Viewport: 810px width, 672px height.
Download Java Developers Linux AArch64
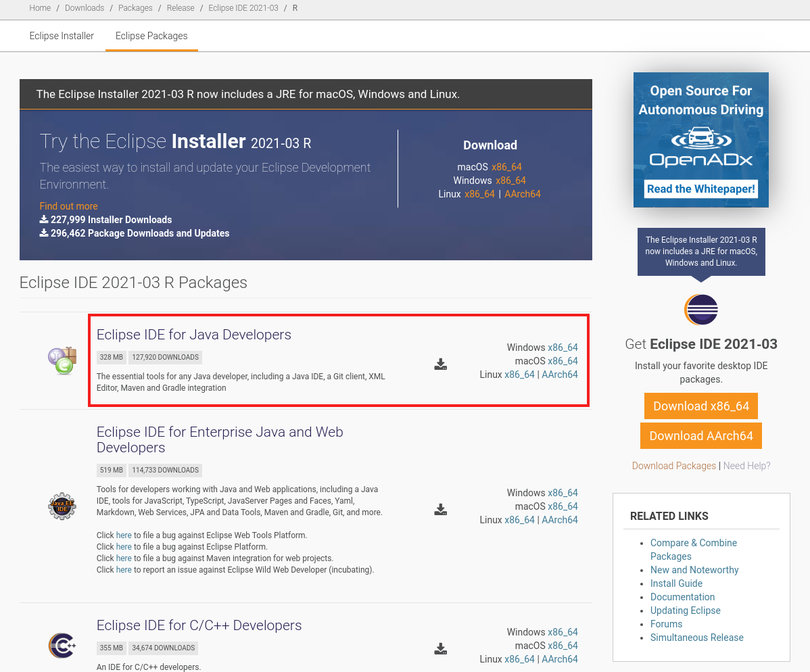click(x=560, y=374)
